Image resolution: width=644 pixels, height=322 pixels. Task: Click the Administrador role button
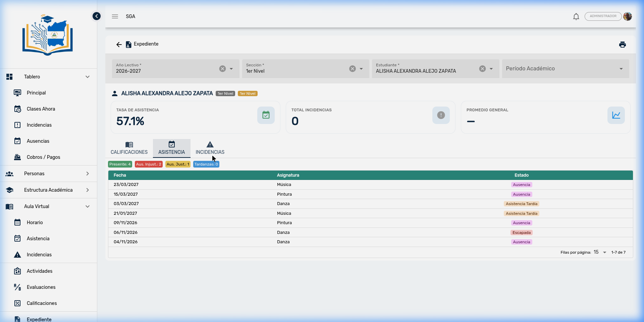(x=603, y=16)
